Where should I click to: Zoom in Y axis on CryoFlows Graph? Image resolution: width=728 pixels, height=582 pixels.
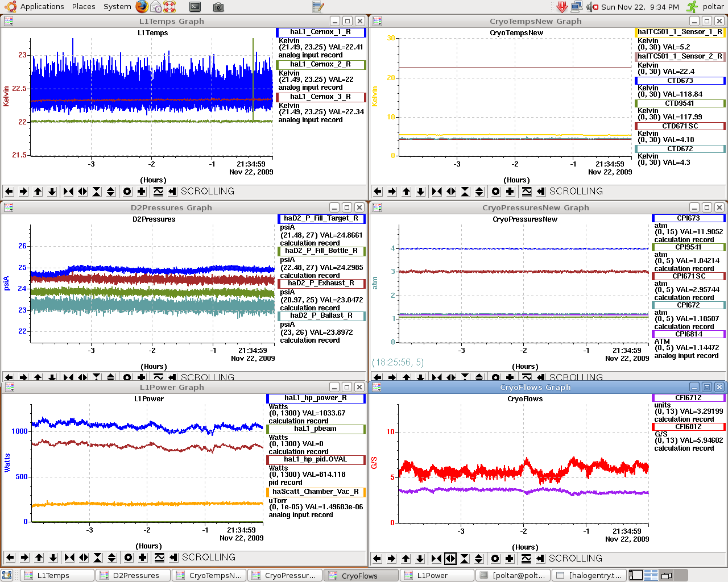(x=465, y=559)
